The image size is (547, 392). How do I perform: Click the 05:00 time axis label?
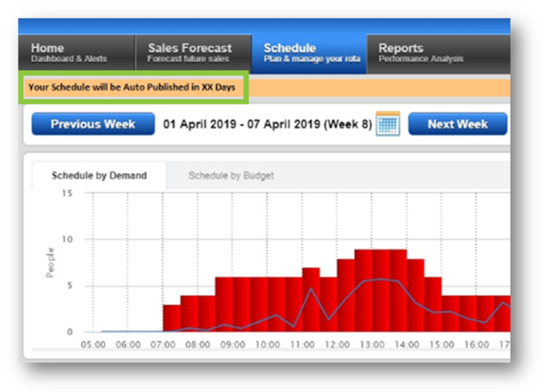click(x=94, y=345)
